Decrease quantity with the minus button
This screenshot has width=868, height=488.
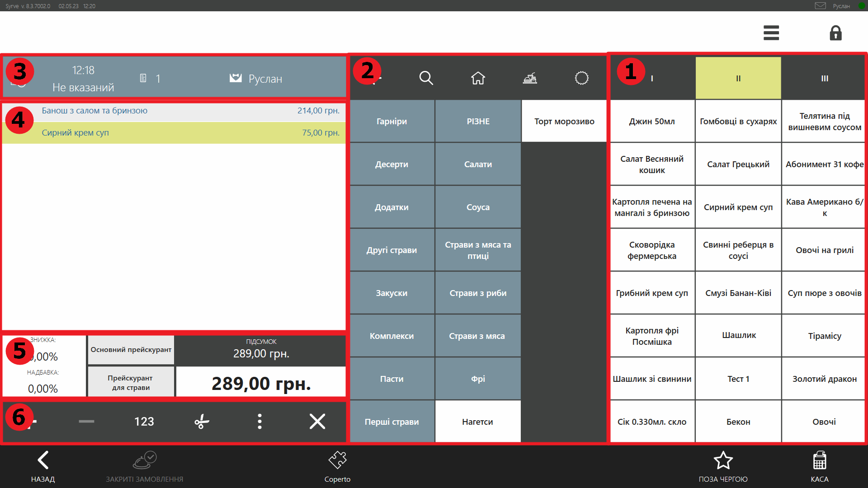tap(86, 421)
